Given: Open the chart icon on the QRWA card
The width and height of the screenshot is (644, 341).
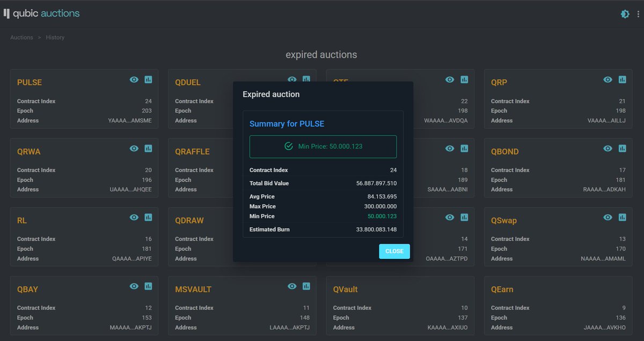Looking at the screenshot, I should point(148,148).
